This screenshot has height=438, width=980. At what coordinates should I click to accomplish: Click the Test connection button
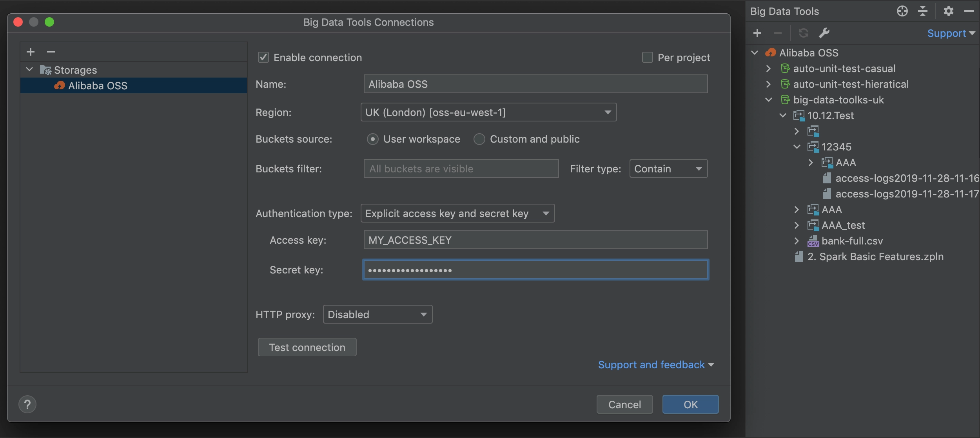tap(307, 347)
